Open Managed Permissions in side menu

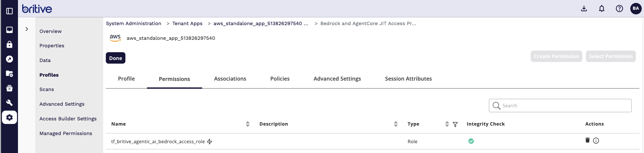click(x=66, y=133)
